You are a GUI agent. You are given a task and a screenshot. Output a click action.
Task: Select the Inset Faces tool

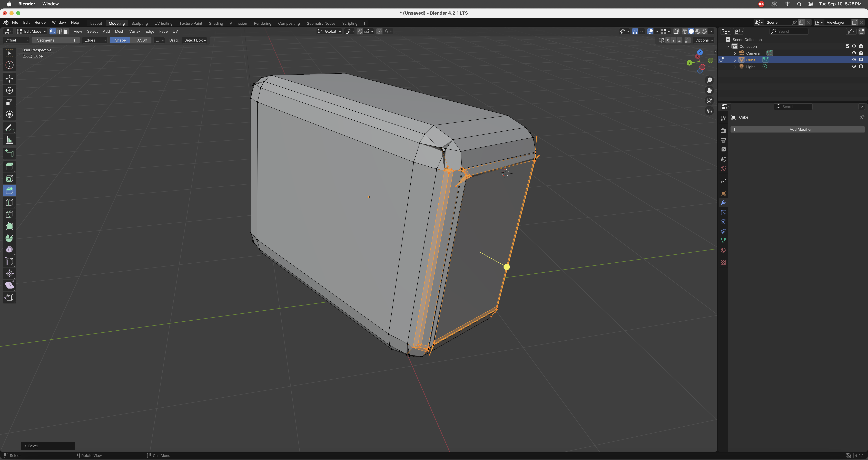point(9,179)
